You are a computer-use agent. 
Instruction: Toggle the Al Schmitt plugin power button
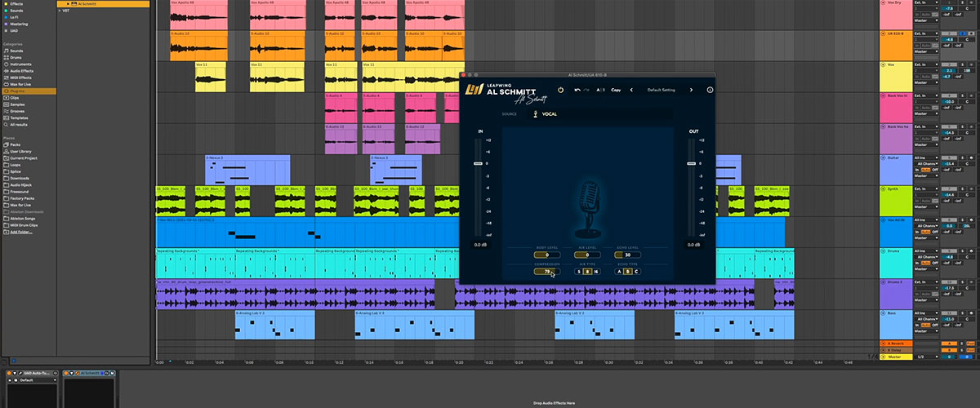click(x=561, y=90)
